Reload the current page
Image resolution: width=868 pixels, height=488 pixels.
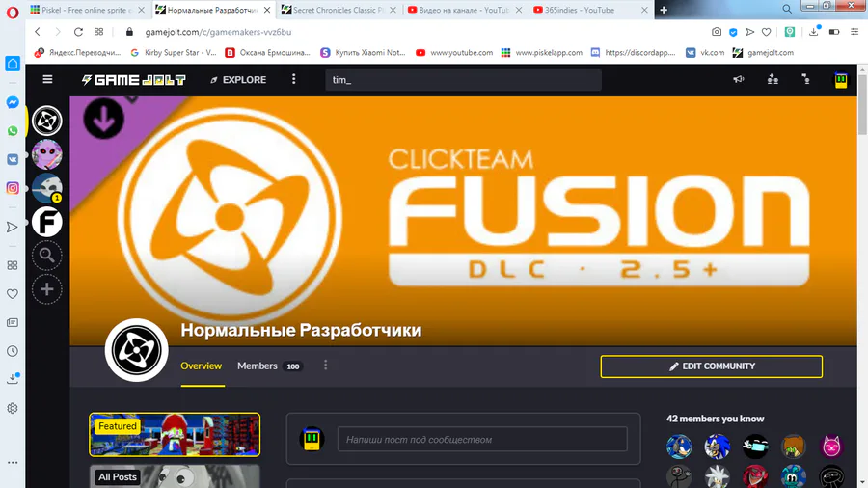[x=78, y=32]
